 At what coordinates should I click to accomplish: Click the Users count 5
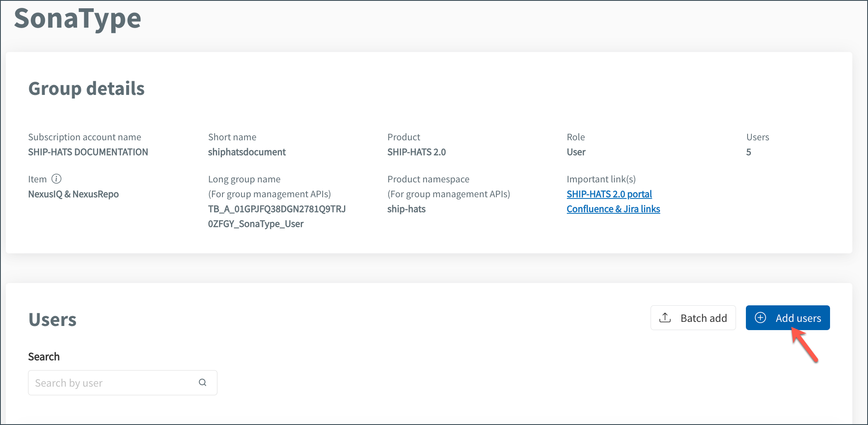point(748,152)
